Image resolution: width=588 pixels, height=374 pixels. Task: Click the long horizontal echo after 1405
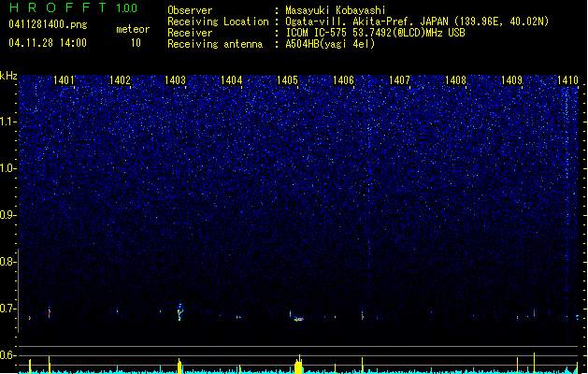299,319
